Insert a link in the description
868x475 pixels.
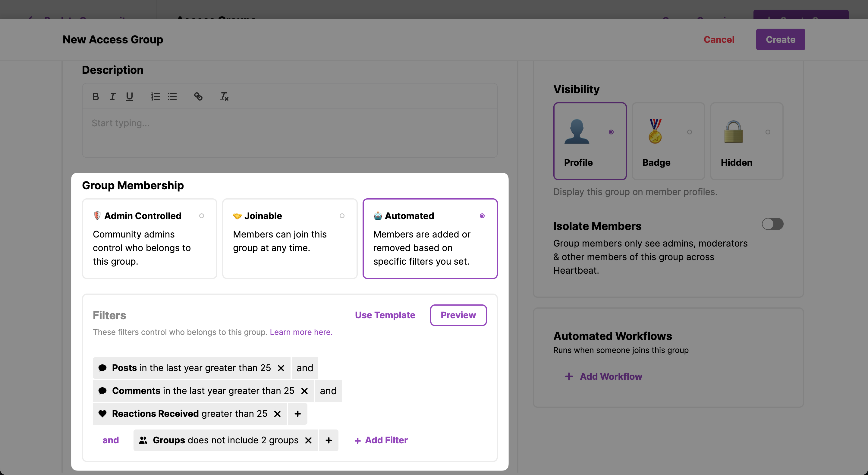[x=198, y=97]
